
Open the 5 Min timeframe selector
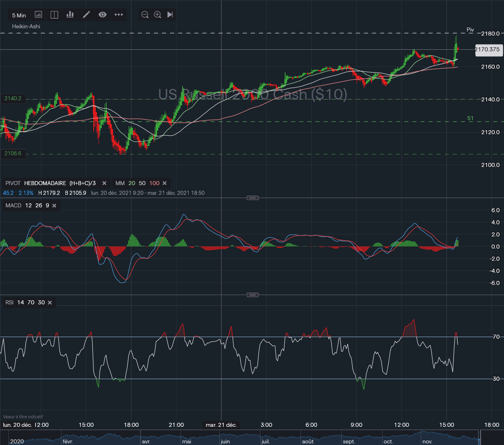[x=19, y=15]
